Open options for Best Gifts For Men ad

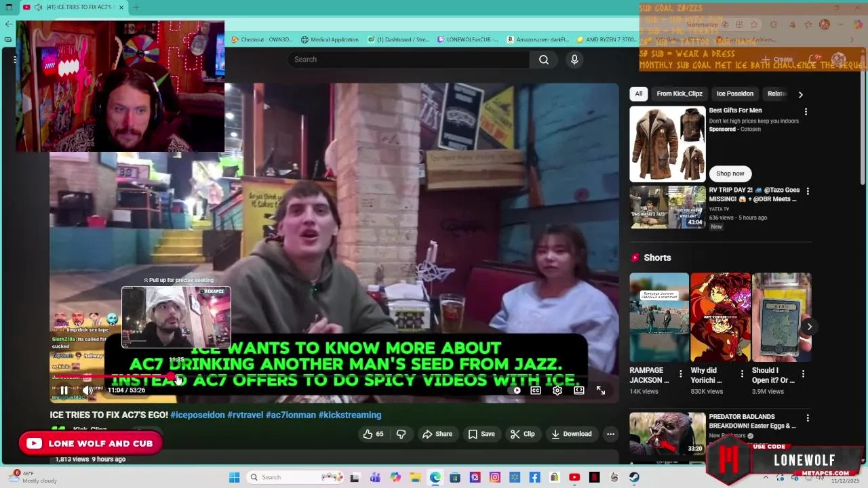806,111
